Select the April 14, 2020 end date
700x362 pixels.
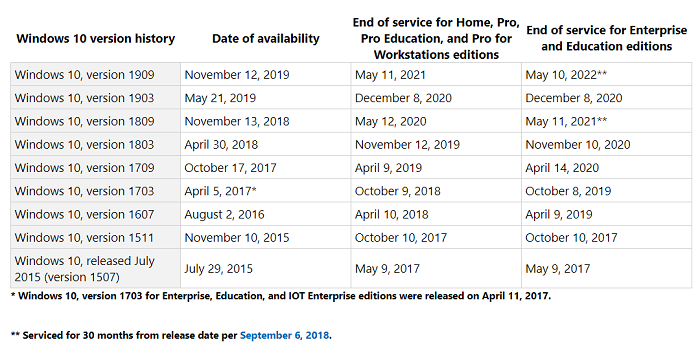point(562,168)
